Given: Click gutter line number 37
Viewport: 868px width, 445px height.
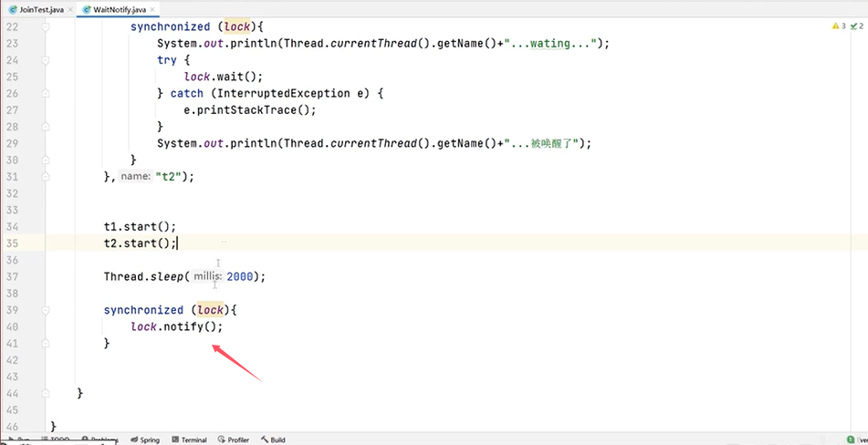Looking at the screenshot, I should (12, 276).
